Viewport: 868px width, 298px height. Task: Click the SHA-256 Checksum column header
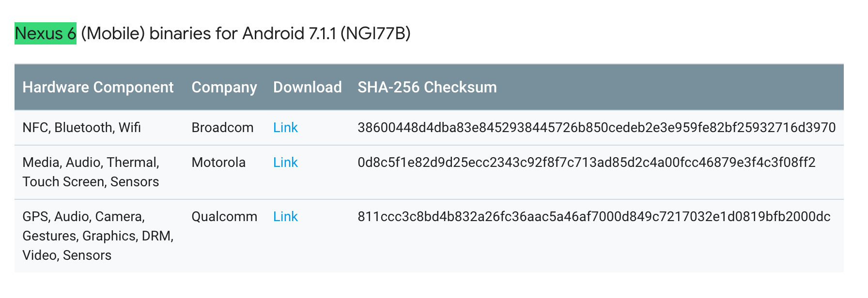point(427,87)
